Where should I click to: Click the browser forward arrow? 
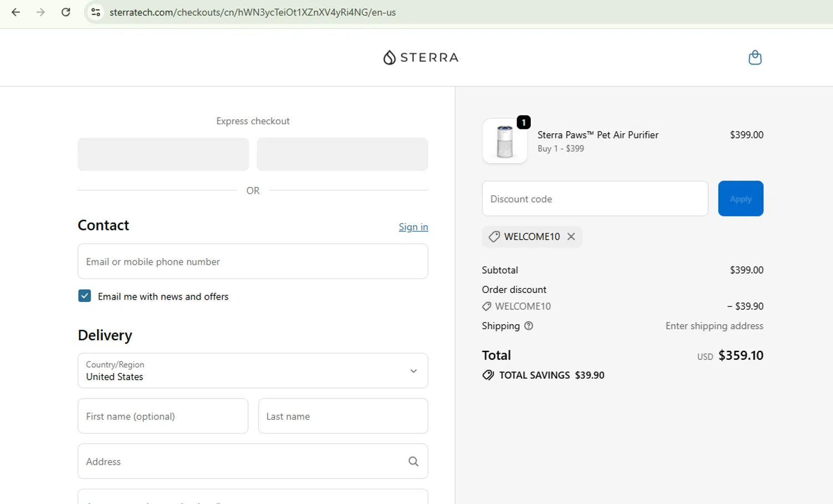(41, 12)
